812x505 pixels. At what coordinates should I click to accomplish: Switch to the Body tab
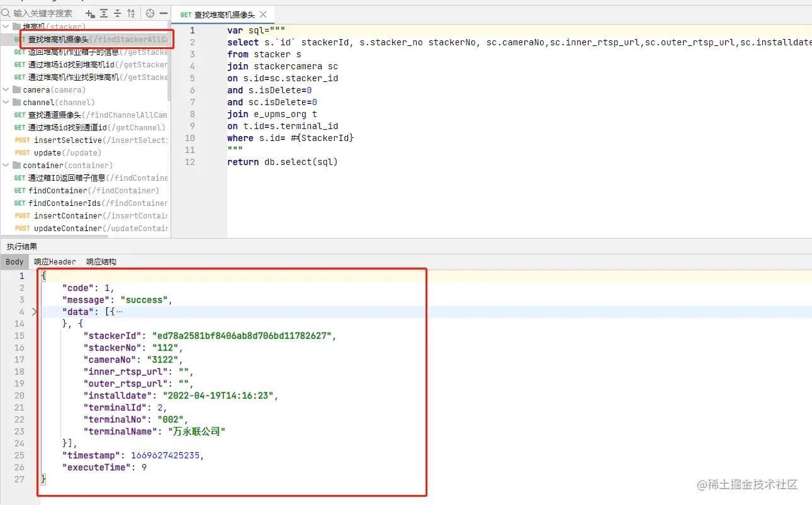[14, 262]
